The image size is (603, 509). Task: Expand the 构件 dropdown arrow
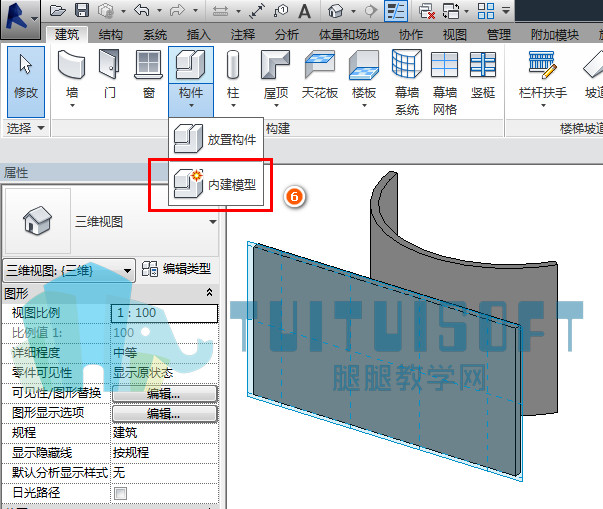[x=191, y=106]
